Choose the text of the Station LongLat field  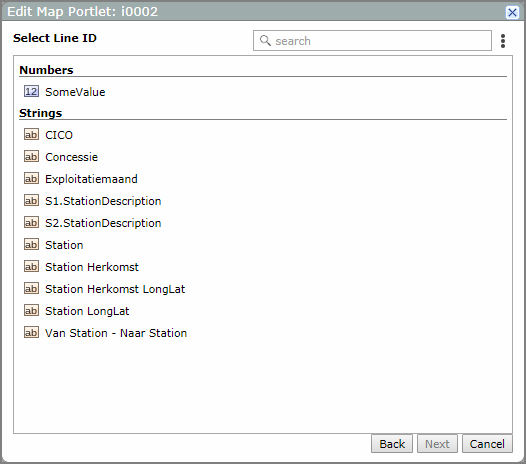87,311
